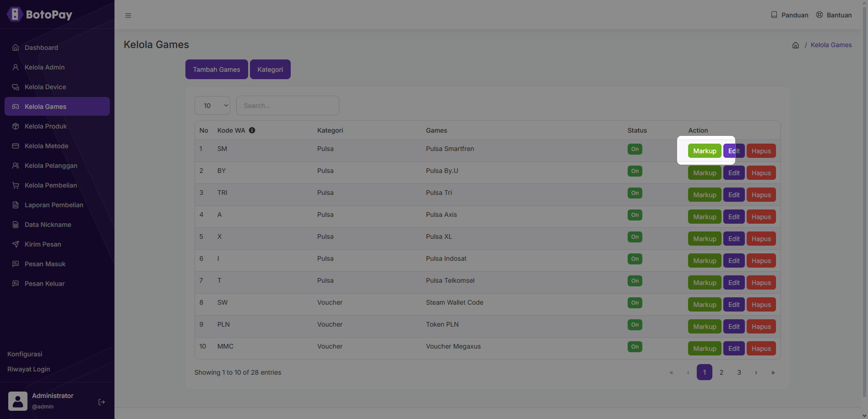
Task: Open Kelola Produk in sidebar
Action: tap(46, 126)
